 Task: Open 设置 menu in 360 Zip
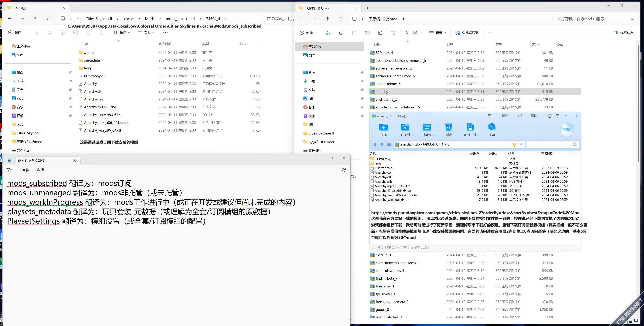click(520, 116)
